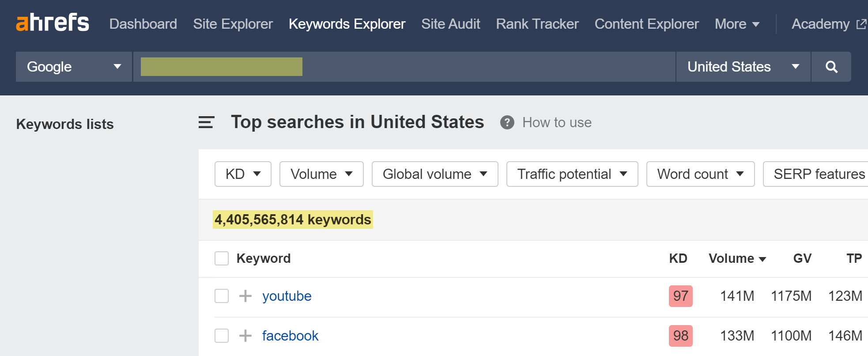
Task: Click the Ahrefs logo
Action: click(x=53, y=23)
